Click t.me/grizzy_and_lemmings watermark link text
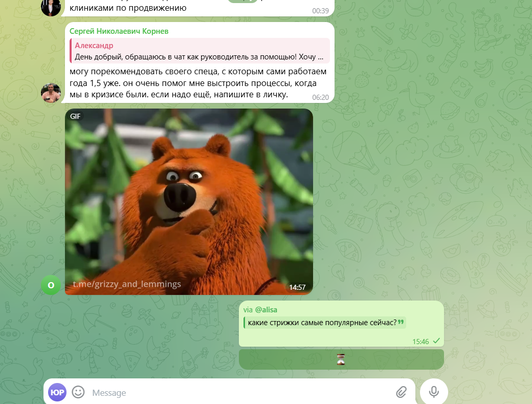The image size is (532, 404). pyautogui.click(x=127, y=284)
